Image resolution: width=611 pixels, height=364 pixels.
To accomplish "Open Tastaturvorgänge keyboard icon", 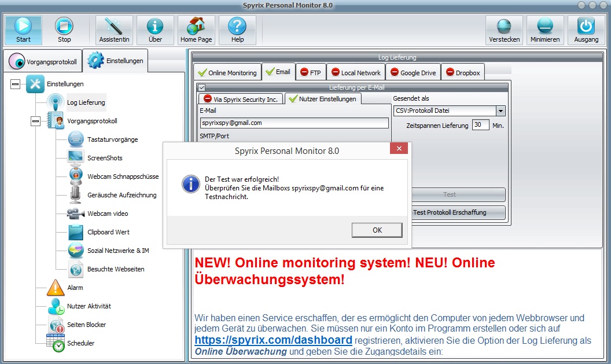I will 76,139.
